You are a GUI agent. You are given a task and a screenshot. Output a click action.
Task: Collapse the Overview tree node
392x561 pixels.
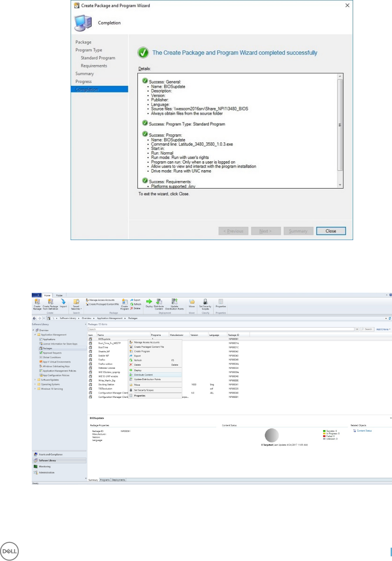[33, 330]
